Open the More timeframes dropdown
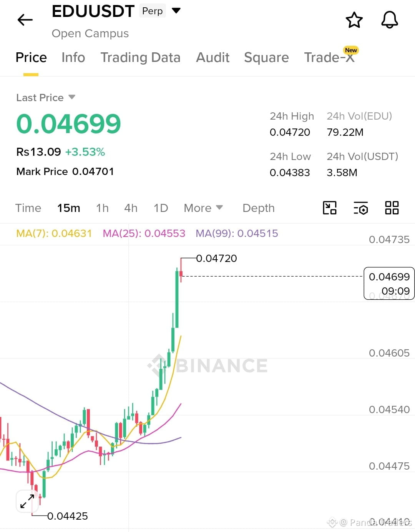The height and width of the screenshot is (532, 415). pos(203,208)
